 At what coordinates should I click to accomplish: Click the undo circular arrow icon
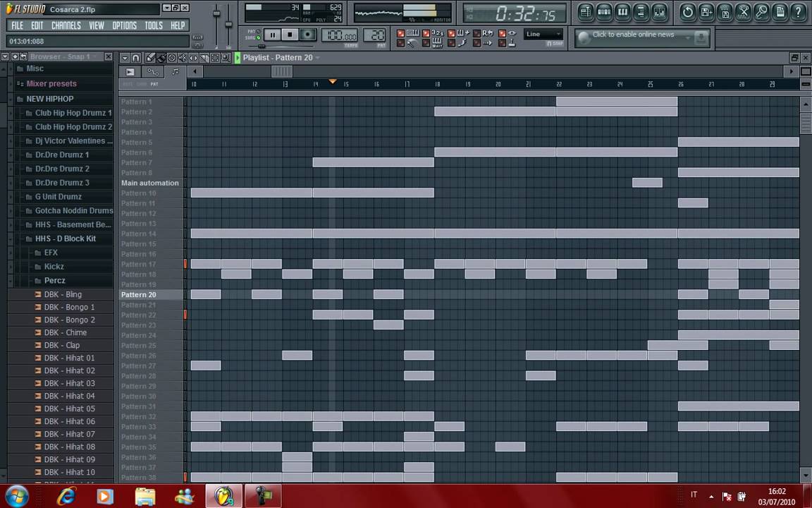point(688,12)
